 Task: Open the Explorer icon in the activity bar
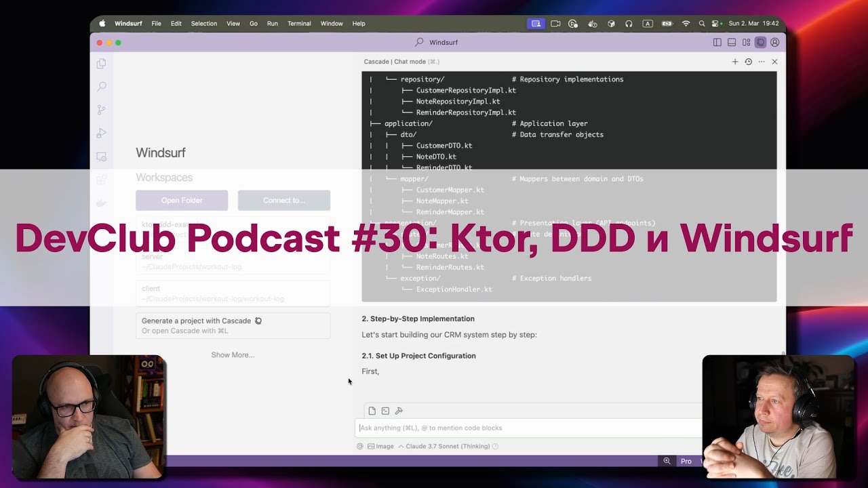(101, 64)
